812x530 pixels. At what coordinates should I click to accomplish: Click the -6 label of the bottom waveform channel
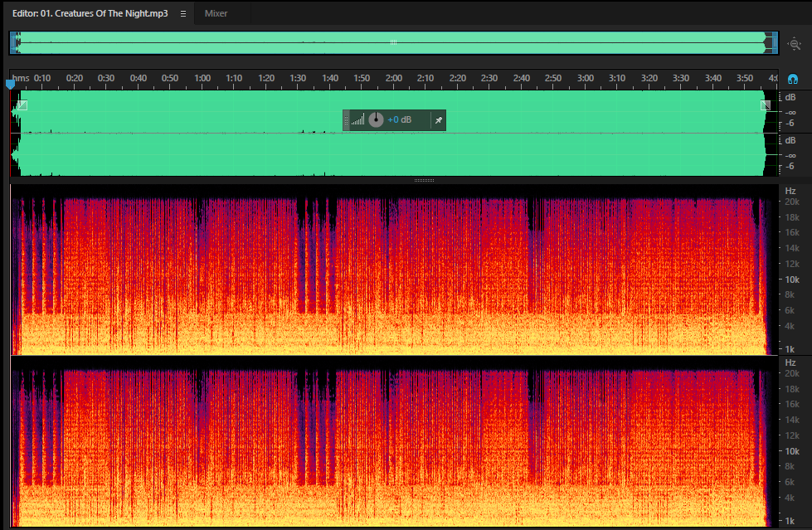click(790, 167)
